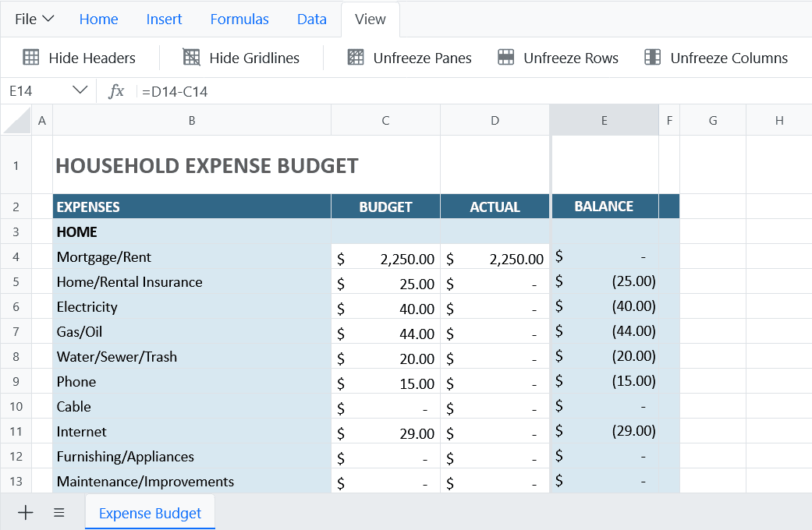Click the BALANCE header cell
The width and height of the screenshot is (812, 530).
tap(605, 207)
